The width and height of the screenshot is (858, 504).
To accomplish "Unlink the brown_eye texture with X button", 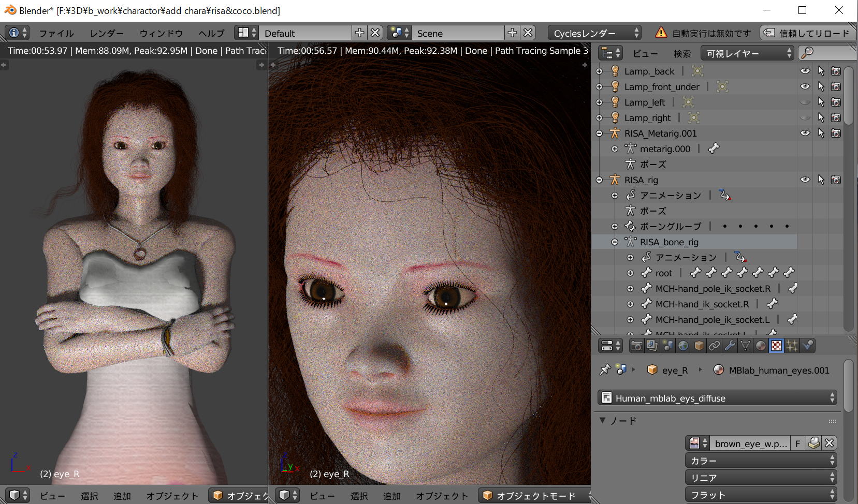I will [829, 443].
